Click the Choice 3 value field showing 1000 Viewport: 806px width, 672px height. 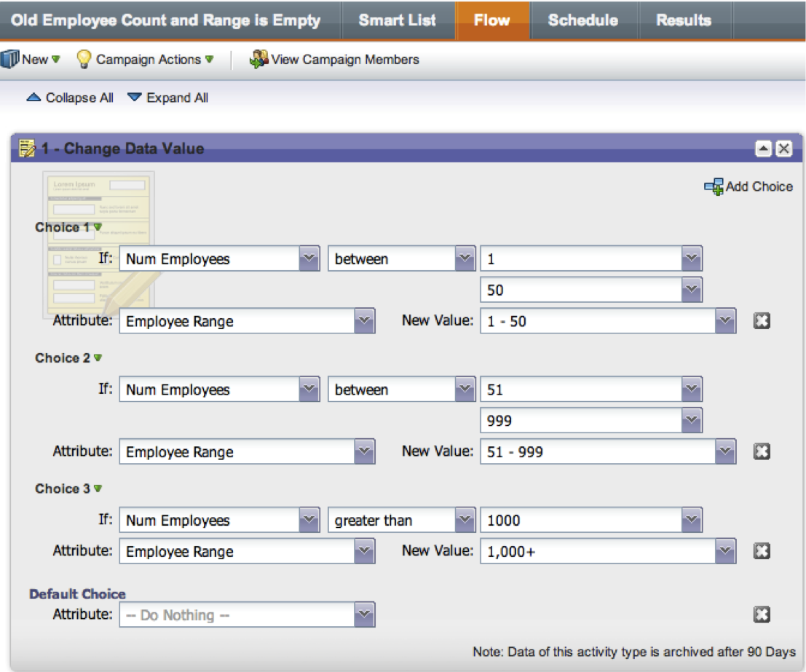580,521
